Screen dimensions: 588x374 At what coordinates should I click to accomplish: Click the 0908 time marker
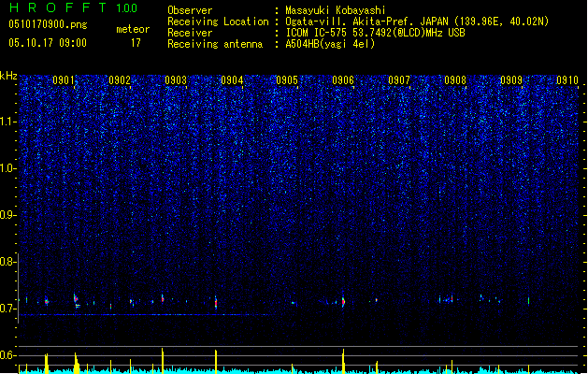(x=455, y=80)
